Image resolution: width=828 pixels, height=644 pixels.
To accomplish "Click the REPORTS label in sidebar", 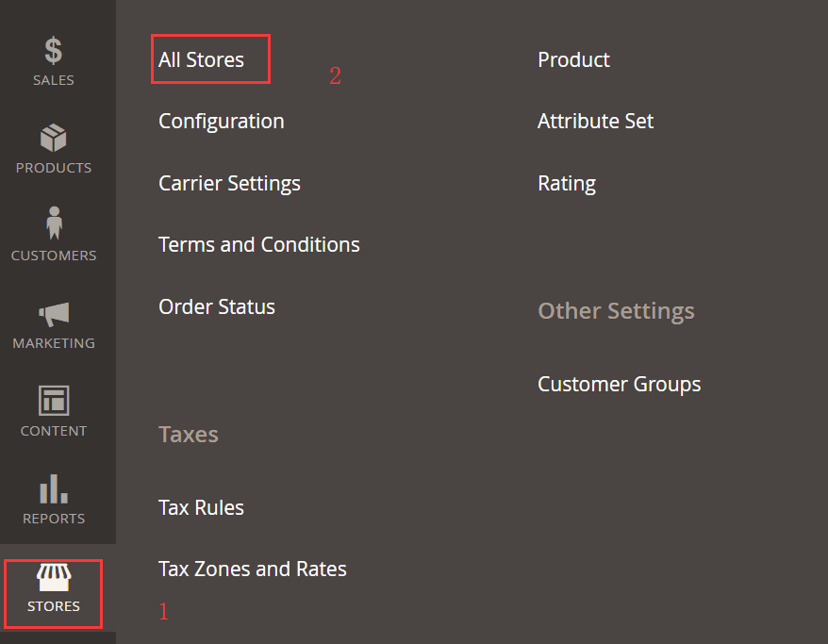I will 54,519.
